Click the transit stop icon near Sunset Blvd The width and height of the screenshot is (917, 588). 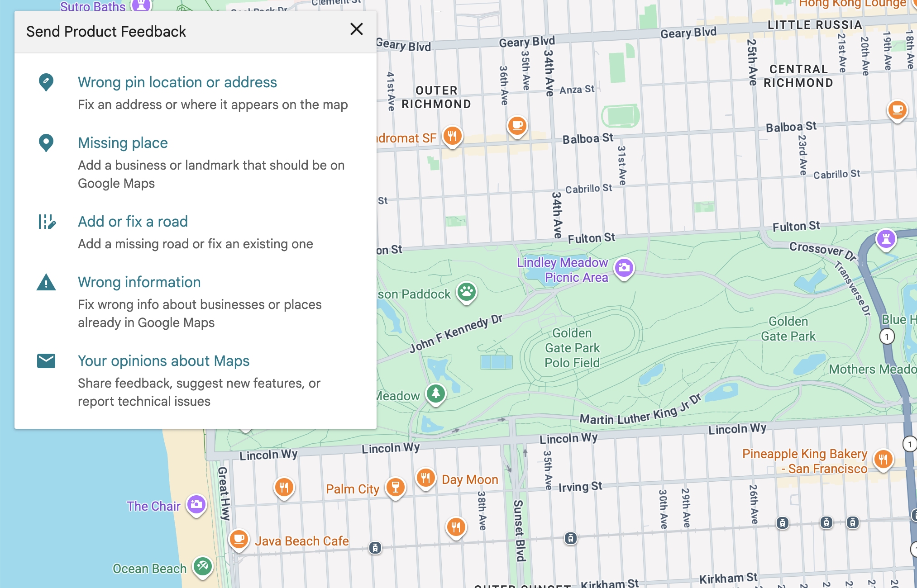pyautogui.click(x=570, y=538)
